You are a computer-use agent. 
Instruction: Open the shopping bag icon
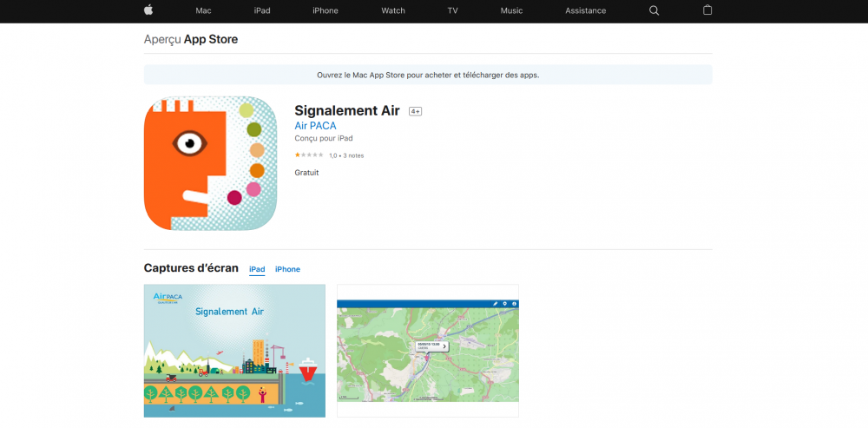pyautogui.click(x=707, y=10)
